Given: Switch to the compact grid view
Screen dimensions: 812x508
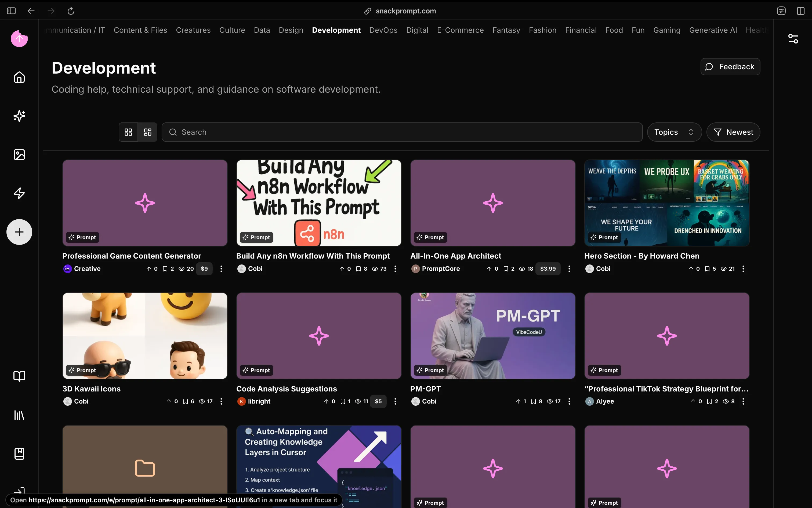Looking at the screenshot, I should click(x=147, y=132).
